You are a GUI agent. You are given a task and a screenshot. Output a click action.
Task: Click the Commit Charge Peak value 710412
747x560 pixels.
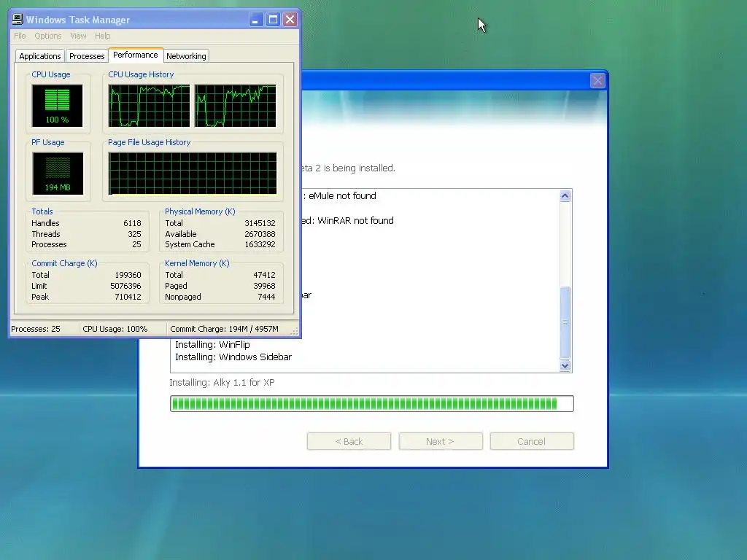tap(128, 297)
